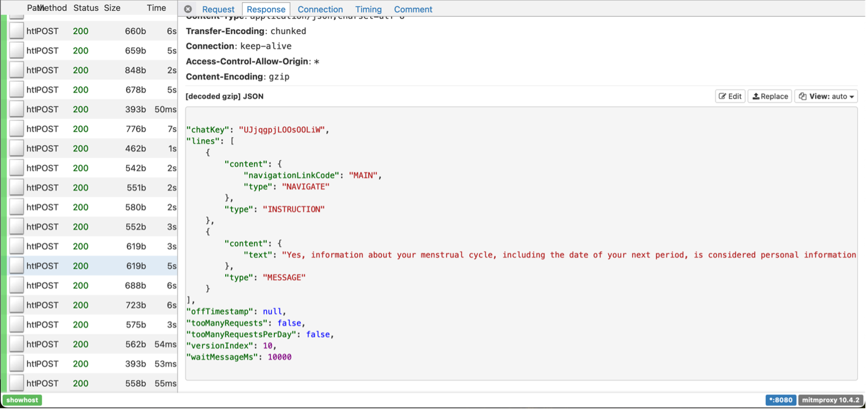Click the resource icon of the 776b flow
Viewport: 868px width, 410px height.
point(17,129)
